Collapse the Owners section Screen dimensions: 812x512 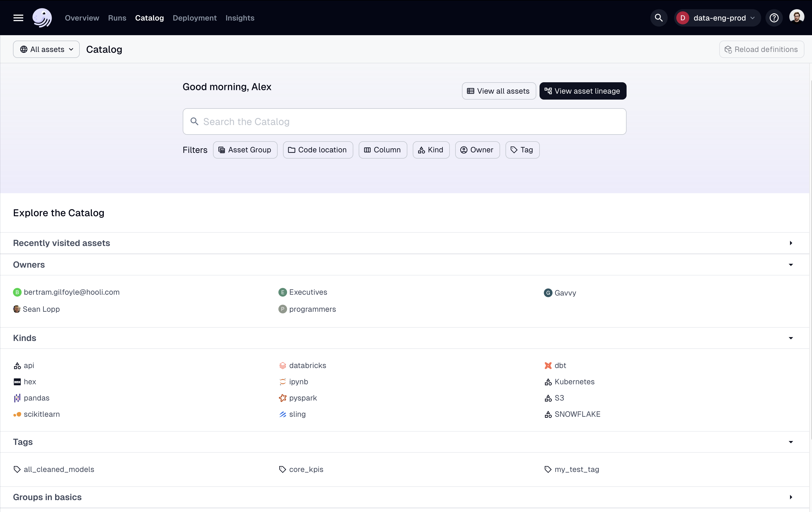coord(790,265)
